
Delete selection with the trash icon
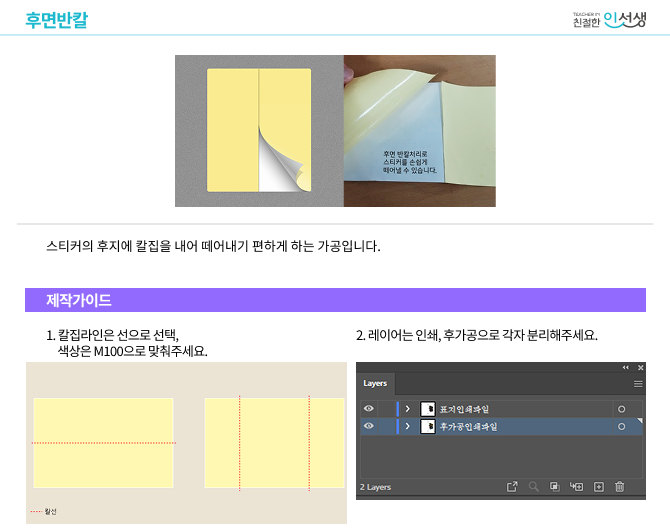click(x=620, y=486)
